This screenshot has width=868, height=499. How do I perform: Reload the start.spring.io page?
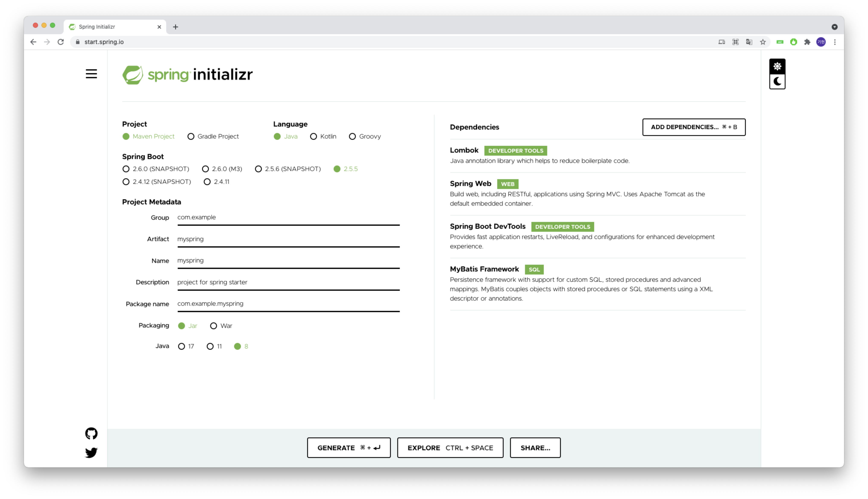point(61,42)
